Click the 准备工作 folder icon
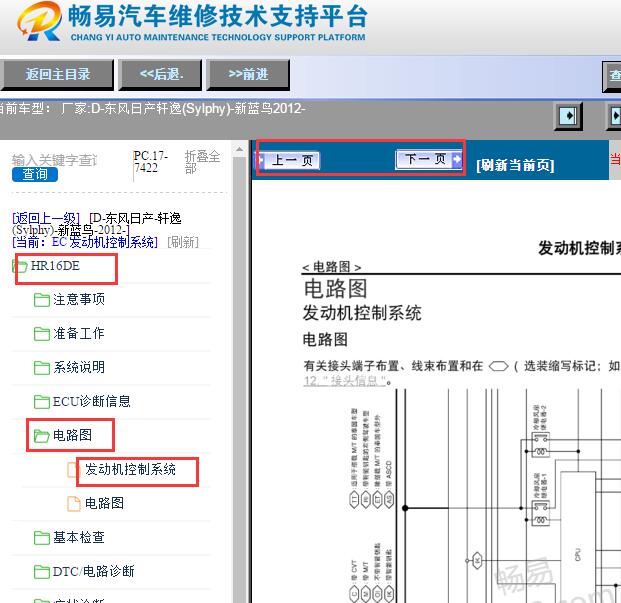Viewport: 621px width, 603px height. pos(42,334)
